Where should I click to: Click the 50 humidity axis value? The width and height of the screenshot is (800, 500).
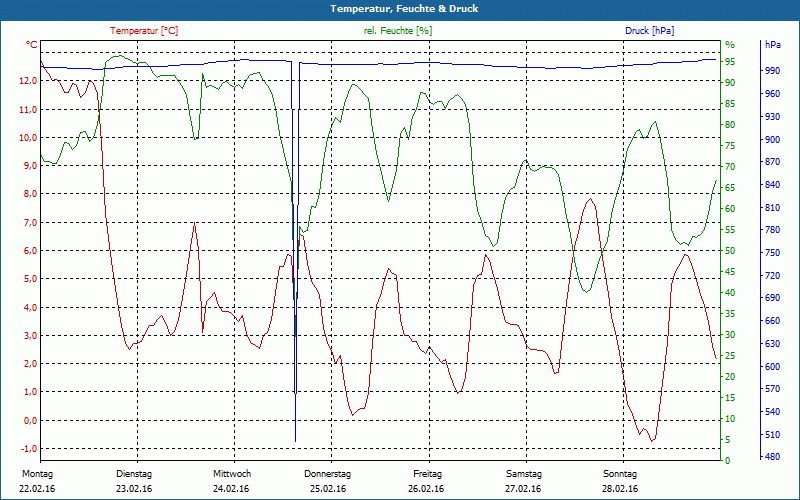(730, 251)
